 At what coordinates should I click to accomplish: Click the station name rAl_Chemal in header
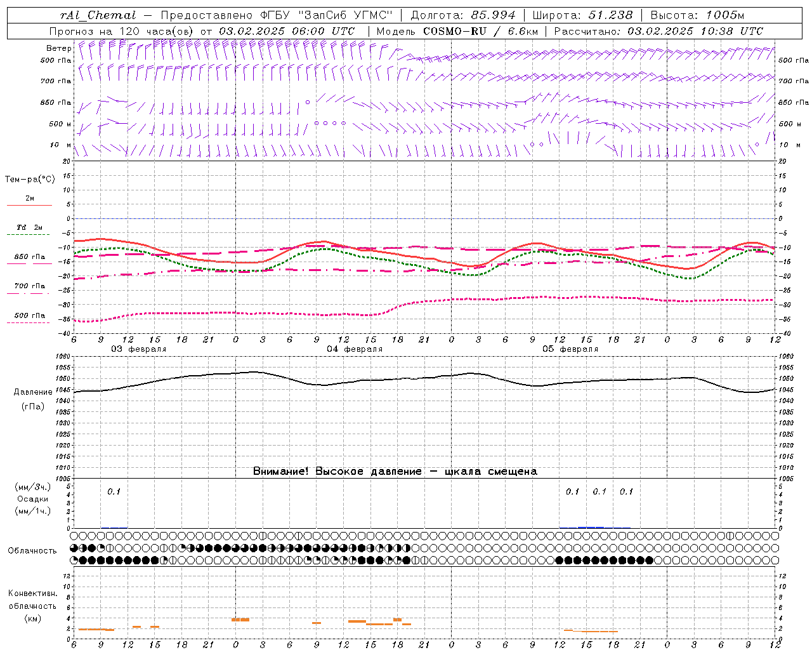[98, 15]
